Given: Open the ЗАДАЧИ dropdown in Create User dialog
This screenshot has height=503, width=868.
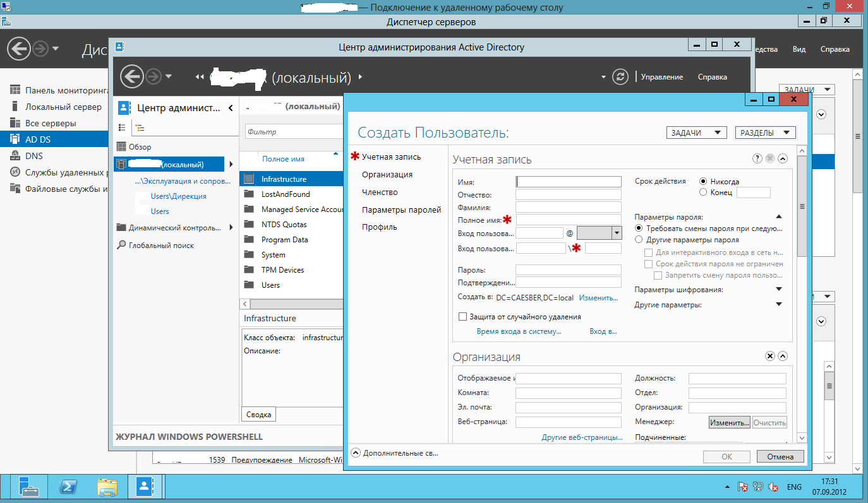Looking at the screenshot, I should [696, 133].
